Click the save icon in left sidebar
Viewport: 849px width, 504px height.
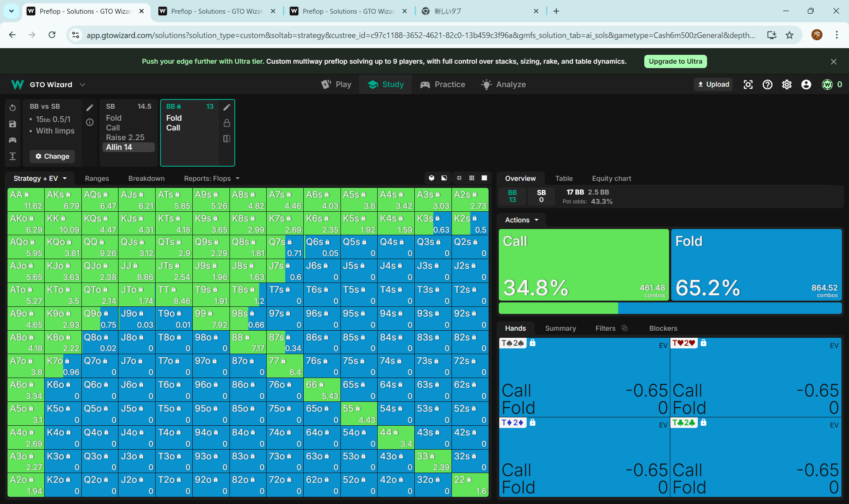12,124
